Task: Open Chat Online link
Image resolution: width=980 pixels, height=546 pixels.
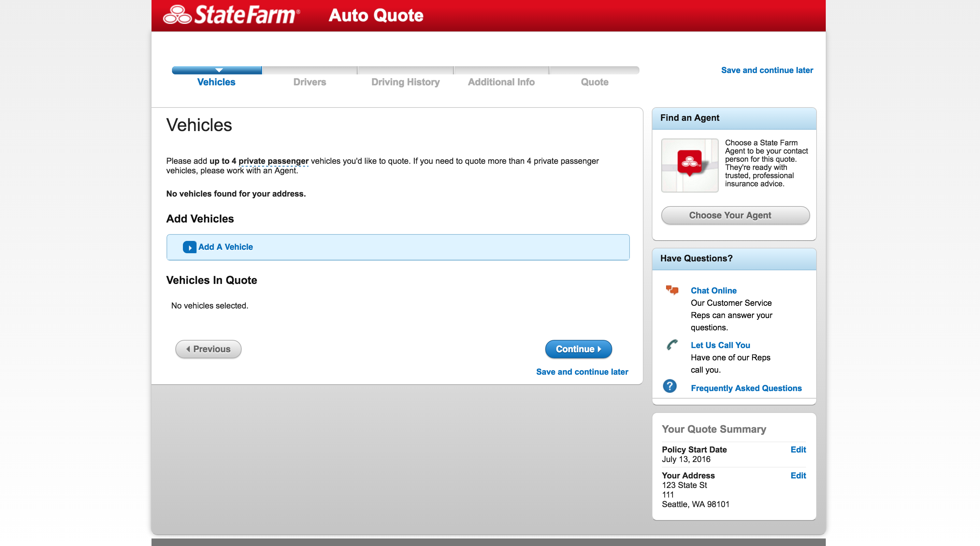Action: (x=714, y=290)
